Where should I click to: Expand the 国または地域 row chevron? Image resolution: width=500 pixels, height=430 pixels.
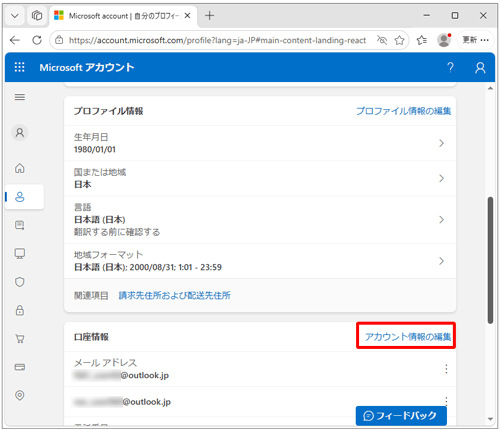click(441, 178)
